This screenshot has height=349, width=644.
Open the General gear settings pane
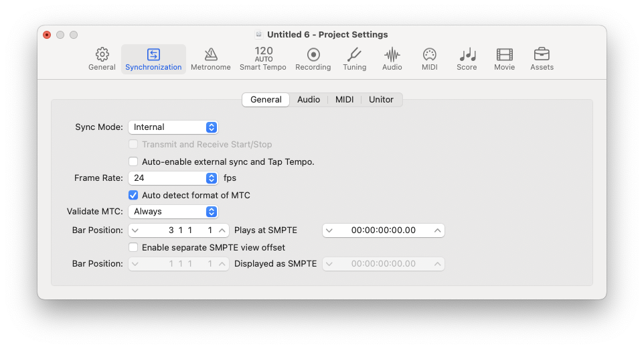coord(102,59)
